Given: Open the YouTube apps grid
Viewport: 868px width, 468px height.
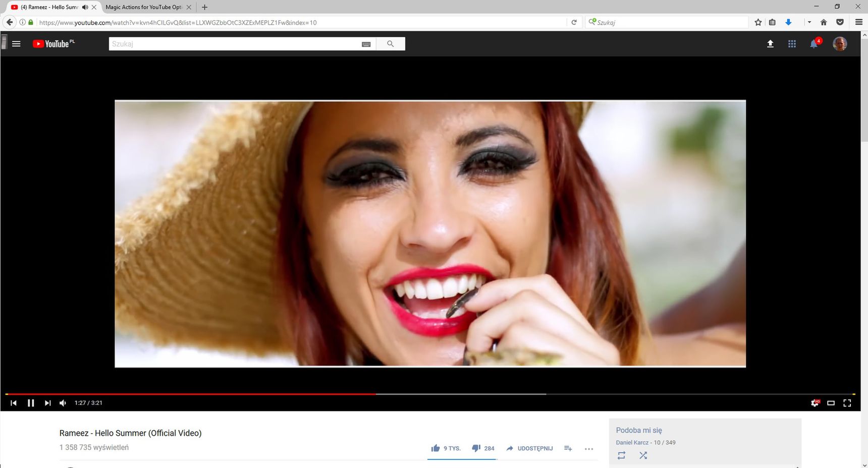Looking at the screenshot, I should tap(792, 44).
